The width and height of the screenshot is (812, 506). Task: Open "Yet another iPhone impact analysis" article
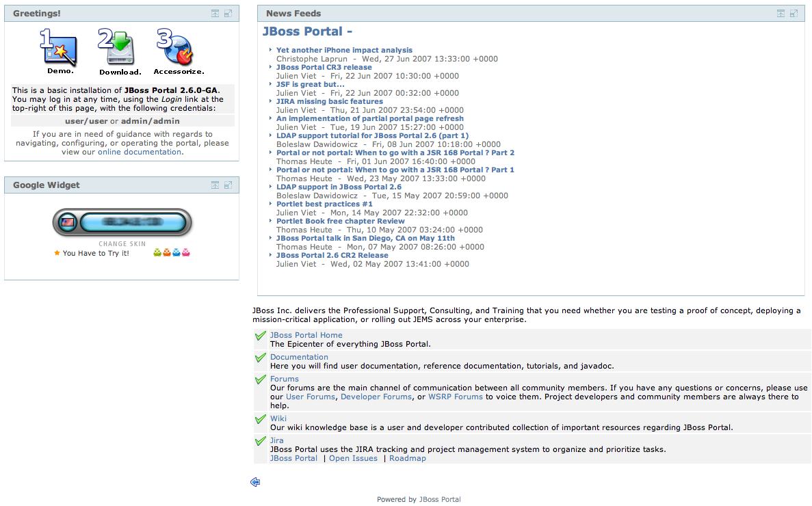tap(344, 50)
